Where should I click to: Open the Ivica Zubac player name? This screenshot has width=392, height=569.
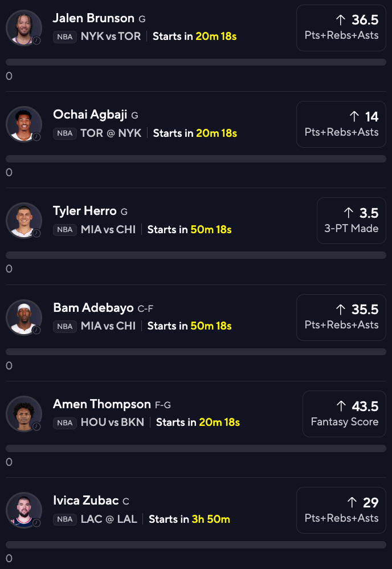click(85, 501)
